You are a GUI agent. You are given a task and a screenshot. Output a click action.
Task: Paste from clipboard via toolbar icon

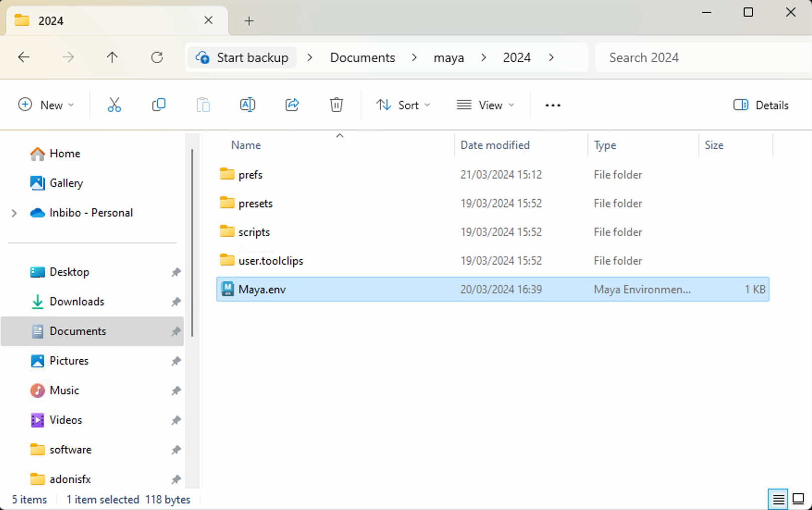click(203, 105)
